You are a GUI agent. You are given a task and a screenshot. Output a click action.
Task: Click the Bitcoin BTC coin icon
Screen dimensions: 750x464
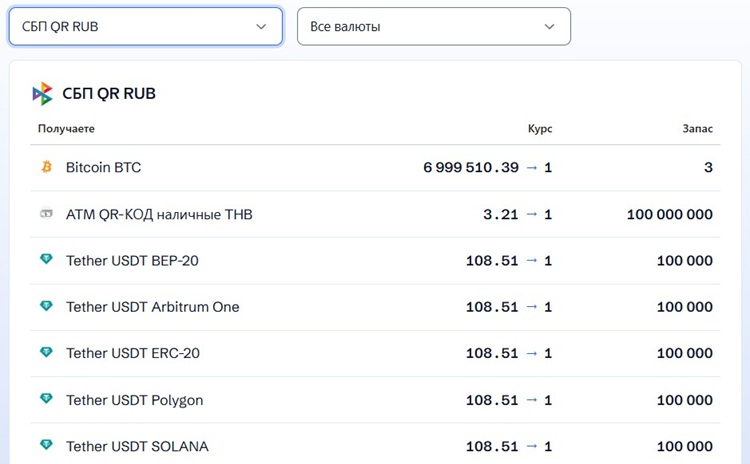(x=46, y=166)
